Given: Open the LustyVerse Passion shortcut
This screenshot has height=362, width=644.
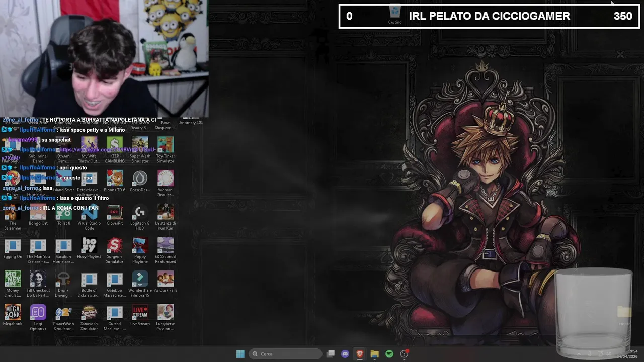Looking at the screenshot, I should [x=166, y=318].
